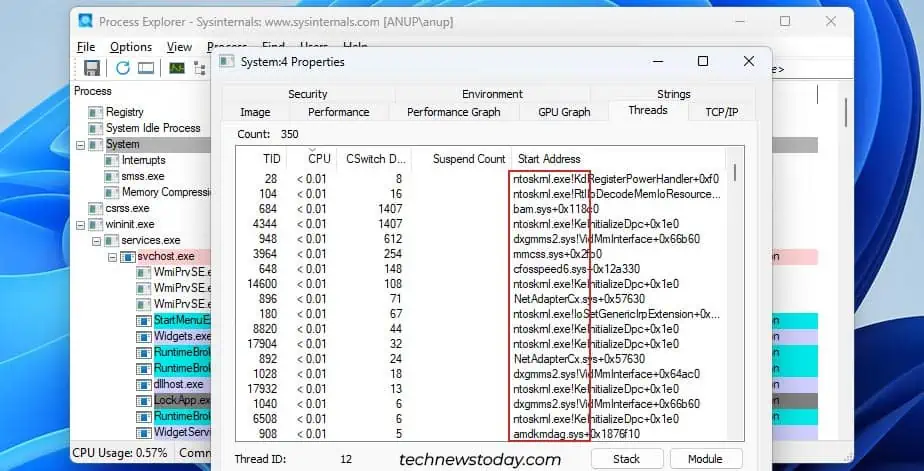The width and height of the screenshot is (924, 471).
Task: Click the Process column header in main window
Action: click(x=93, y=91)
